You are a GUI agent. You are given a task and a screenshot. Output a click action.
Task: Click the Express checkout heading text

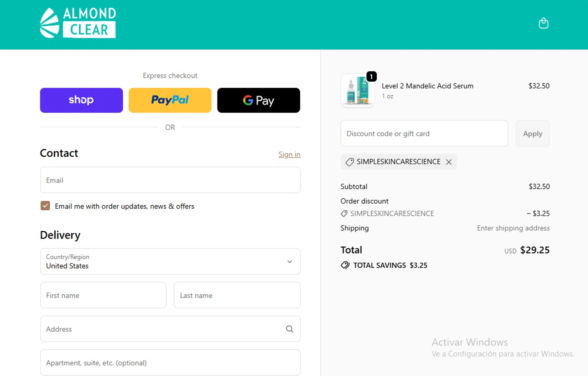point(170,75)
